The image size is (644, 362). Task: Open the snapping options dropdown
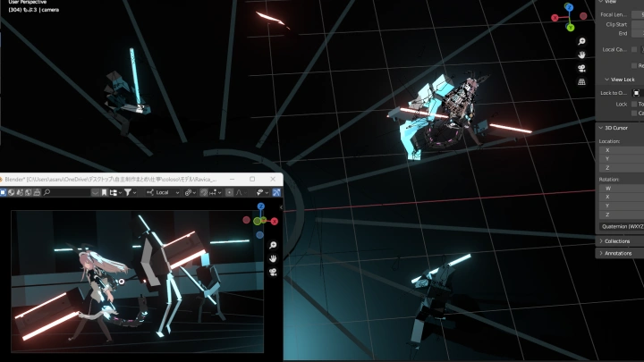(216, 192)
